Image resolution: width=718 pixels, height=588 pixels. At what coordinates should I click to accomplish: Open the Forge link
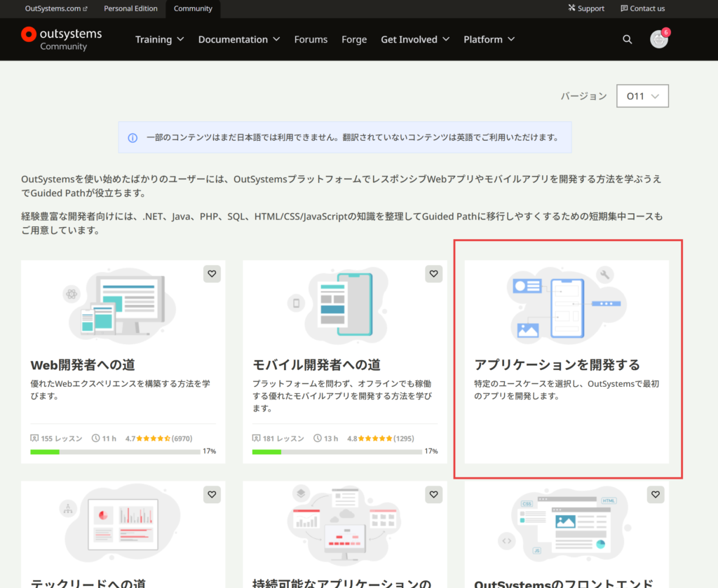pyautogui.click(x=354, y=39)
